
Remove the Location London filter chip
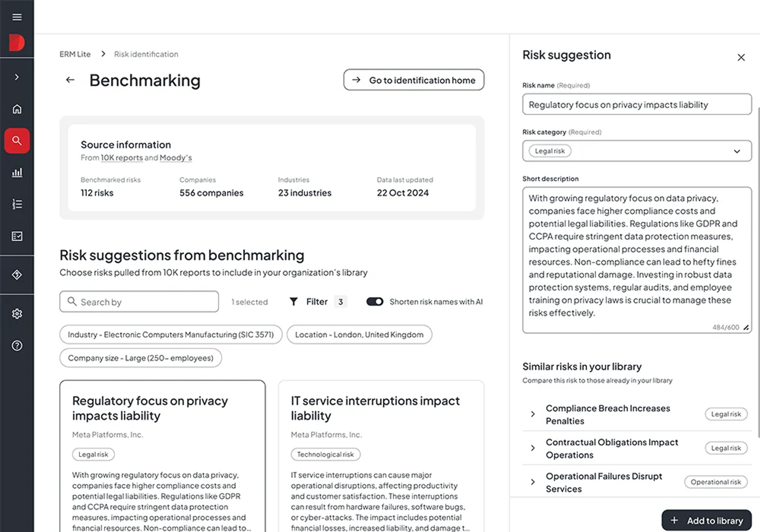click(x=359, y=335)
